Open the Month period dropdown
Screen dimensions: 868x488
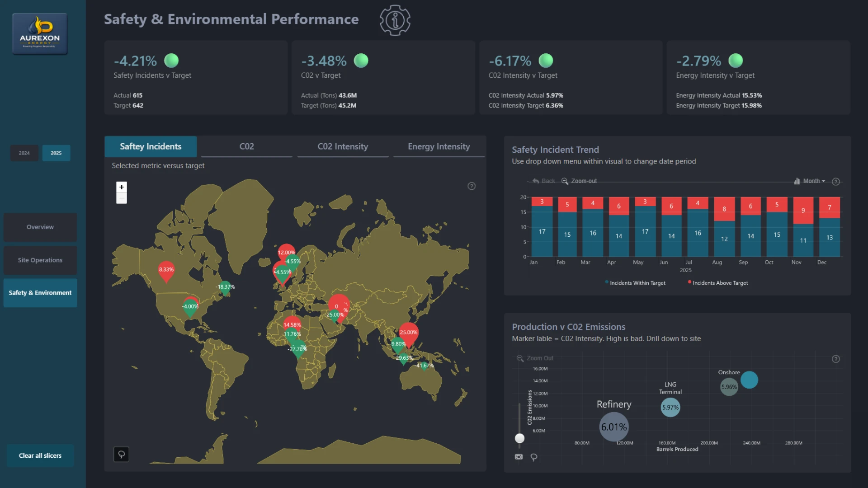(x=810, y=181)
